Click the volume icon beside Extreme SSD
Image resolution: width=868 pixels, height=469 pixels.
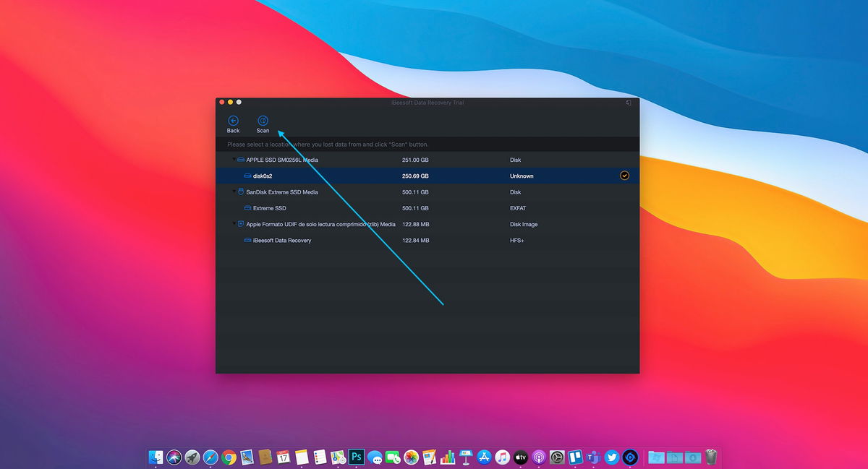point(247,208)
